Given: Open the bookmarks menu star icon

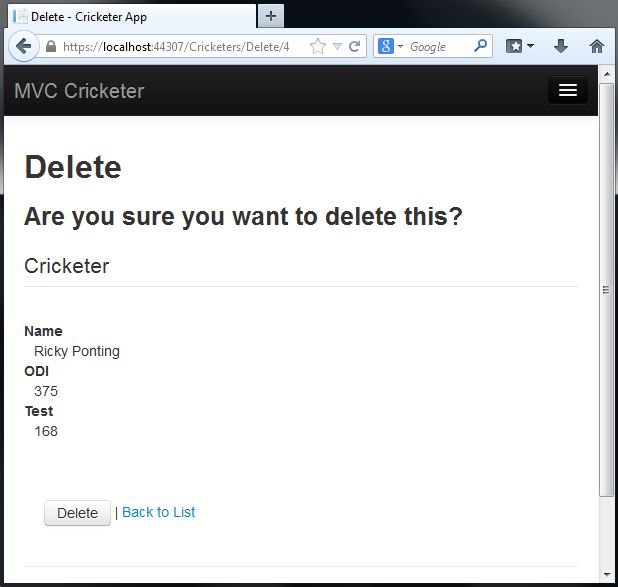Looking at the screenshot, I should (x=514, y=46).
